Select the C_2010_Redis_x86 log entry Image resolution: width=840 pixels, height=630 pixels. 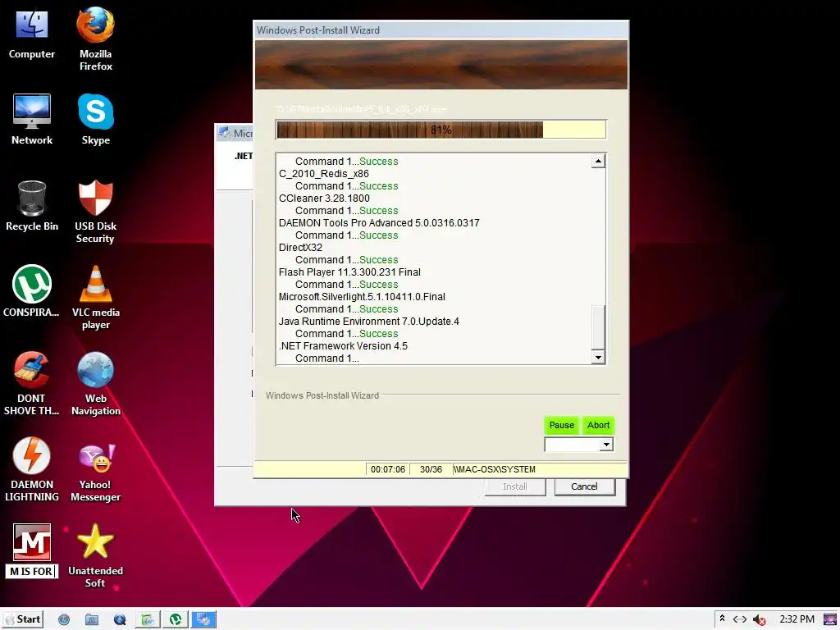click(x=323, y=174)
